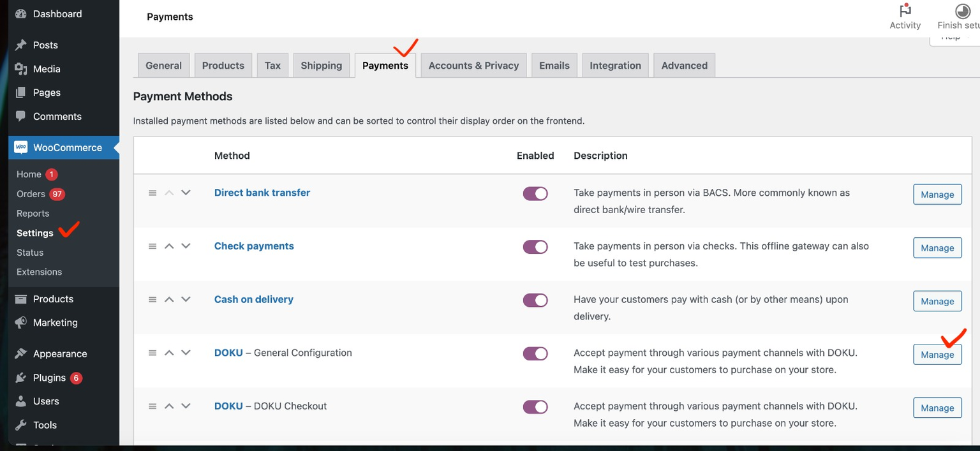Open the Integration tab
The height and width of the screenshot is (451, 980).
pos(616,65)
